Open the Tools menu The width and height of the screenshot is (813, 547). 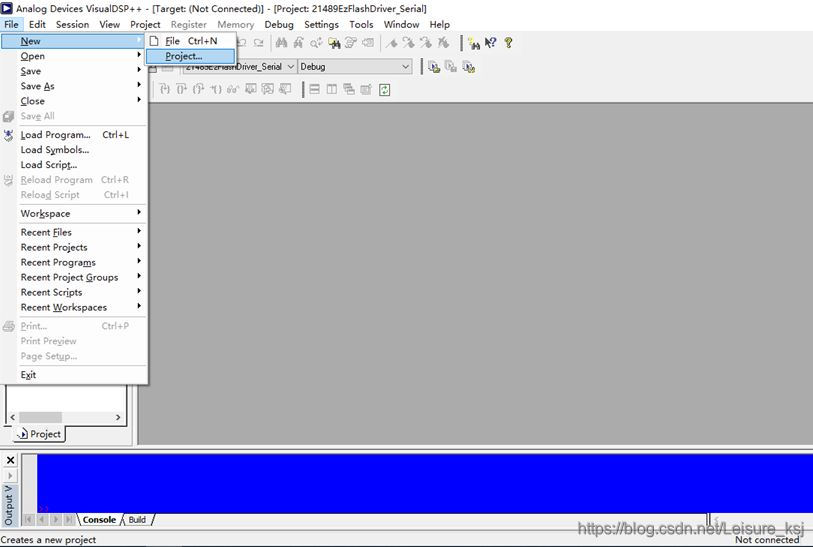pyautogui.click(x=361, y=24)
